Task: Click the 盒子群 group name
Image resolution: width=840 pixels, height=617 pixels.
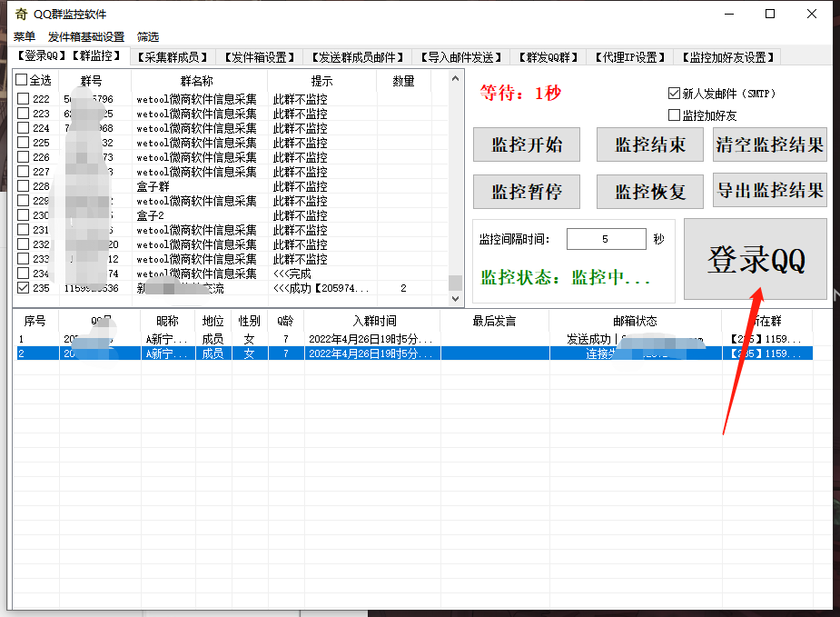Action: tap(153, 186)
